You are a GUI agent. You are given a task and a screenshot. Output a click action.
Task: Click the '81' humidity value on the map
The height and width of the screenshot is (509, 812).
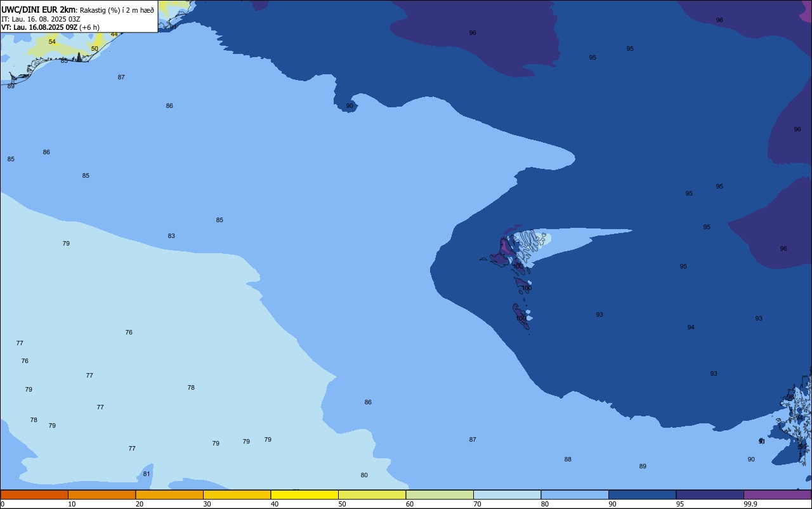point(147,474)
